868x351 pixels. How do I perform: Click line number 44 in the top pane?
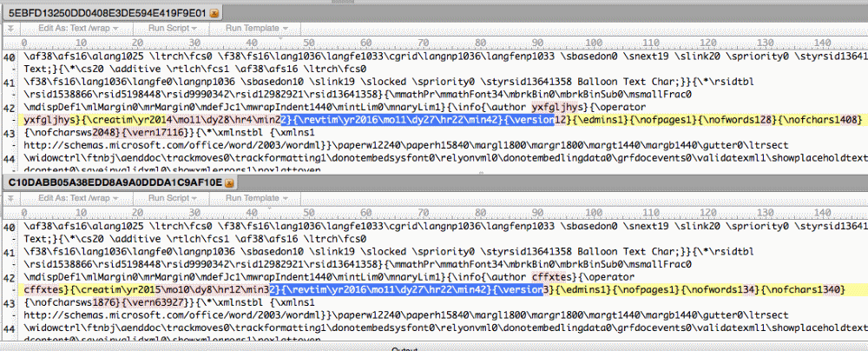(10, 159)
